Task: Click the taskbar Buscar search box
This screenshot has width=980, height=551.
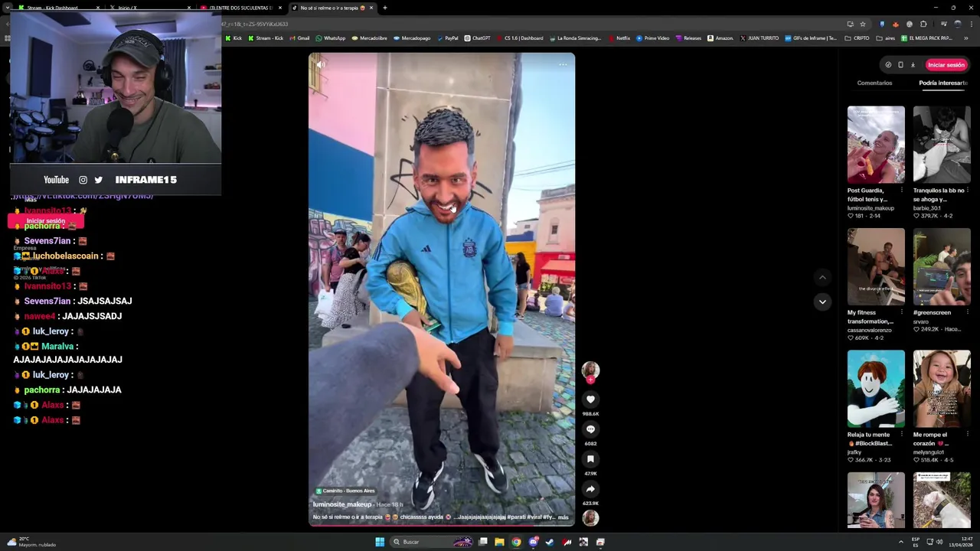Action: pyautogui.click(x=433, y=542)
